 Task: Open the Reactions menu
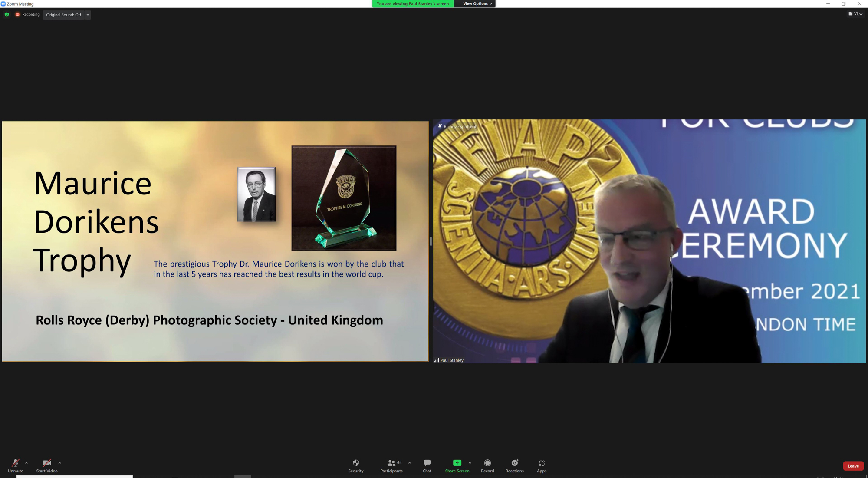coord(515,466)
